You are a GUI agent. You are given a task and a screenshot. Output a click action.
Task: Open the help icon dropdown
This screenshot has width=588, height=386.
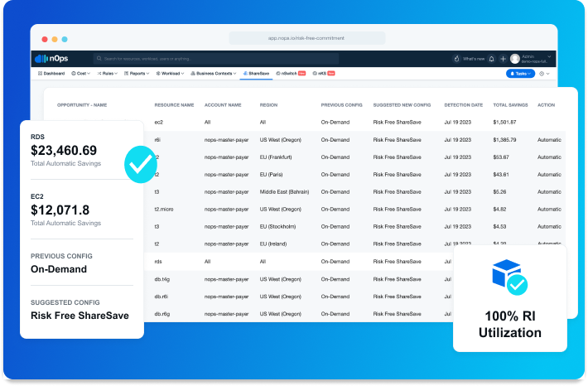tap(544, 74)
